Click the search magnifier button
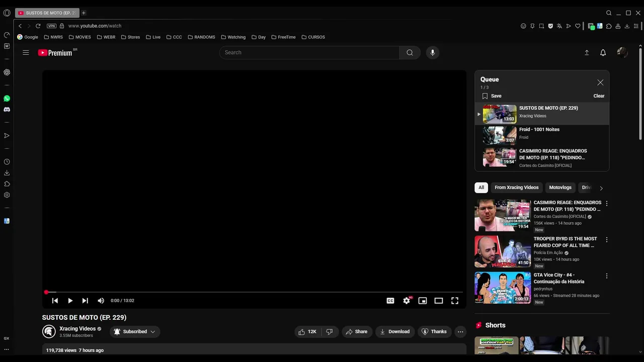Image resolution: width=644 pixels, height=362 pixels. click(410, 52)
